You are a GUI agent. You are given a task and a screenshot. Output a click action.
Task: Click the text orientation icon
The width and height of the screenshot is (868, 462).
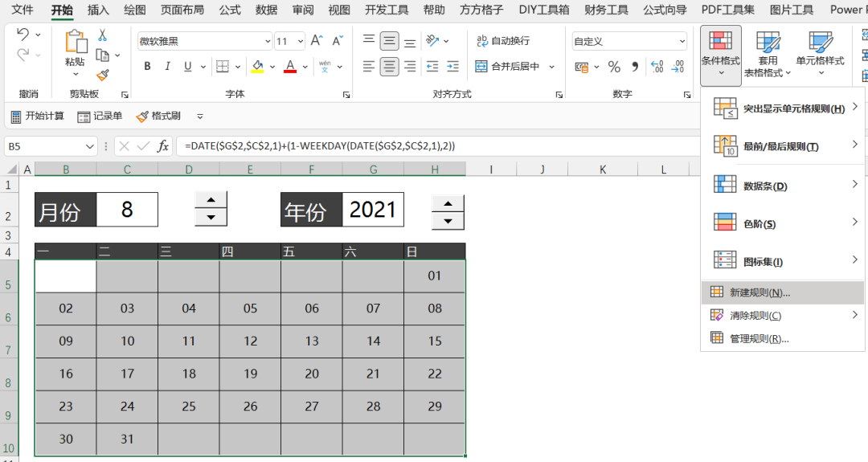433,40
